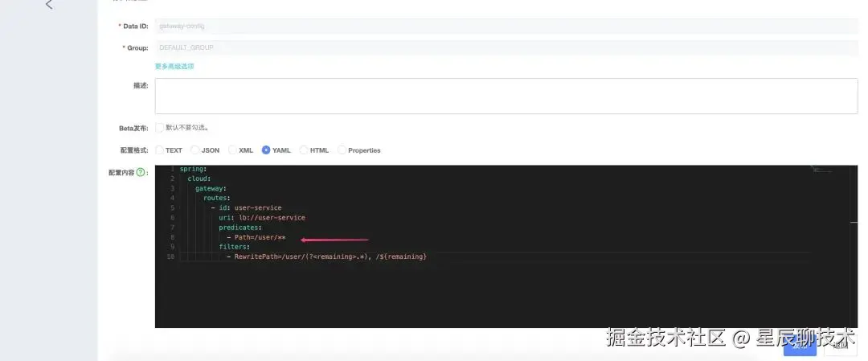868x361 pixels.
Task: Select the TEXT format radio button
Action: 159,150
